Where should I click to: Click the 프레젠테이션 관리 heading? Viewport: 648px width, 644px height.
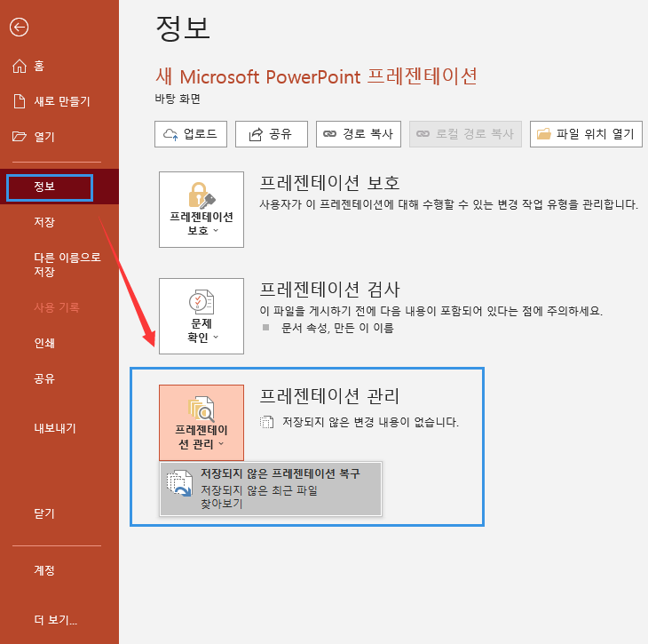pyautogui.click(x=330, y=396)
